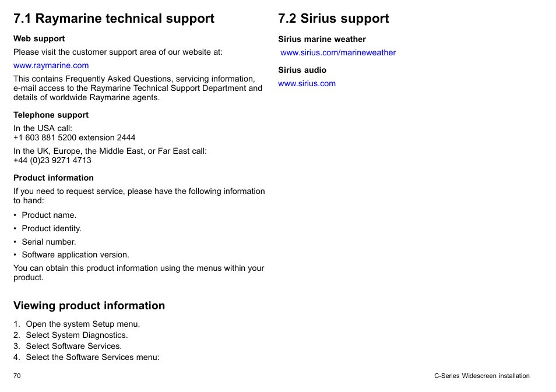Click the Product name bullet item
Image resolution: width=556 pixels, height=392 pixels.
[49, 215]
